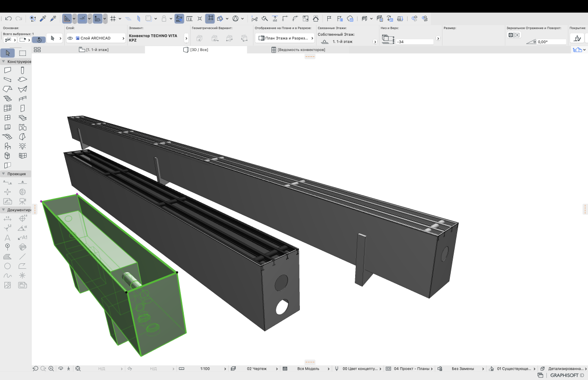Image resolution: width=588 pixels, height=380 pixels.
Task: Click the rotation angle field showing 0,00°
Action: click(549, 42)
